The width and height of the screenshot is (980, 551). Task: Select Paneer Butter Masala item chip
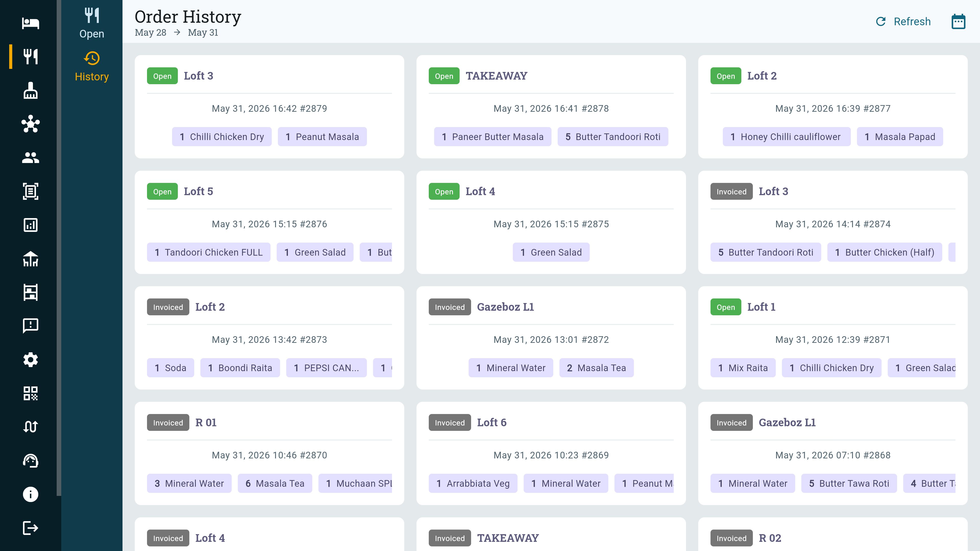493,137
